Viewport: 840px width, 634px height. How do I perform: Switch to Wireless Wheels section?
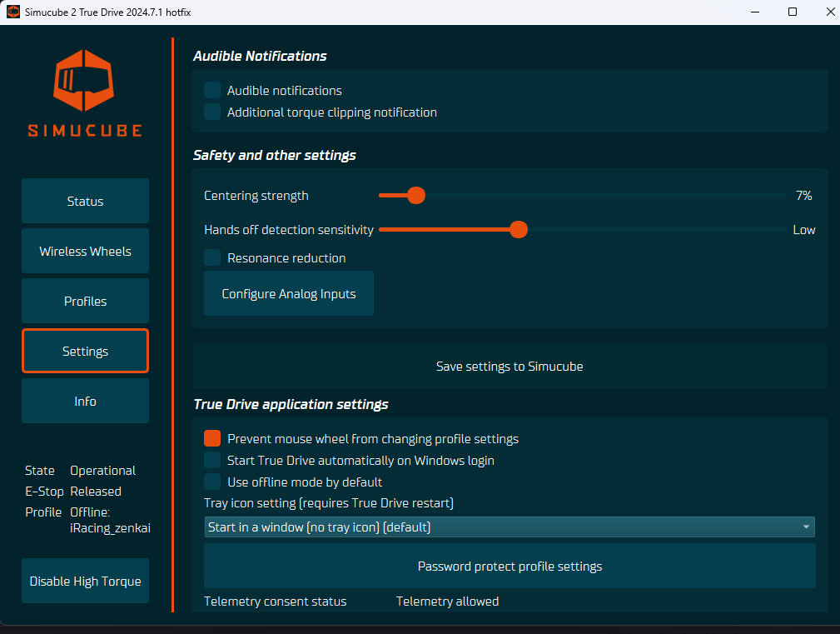(85, 251)
